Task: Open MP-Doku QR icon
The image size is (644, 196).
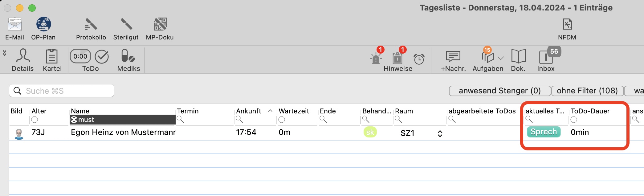Action: (x=160, y=25)
